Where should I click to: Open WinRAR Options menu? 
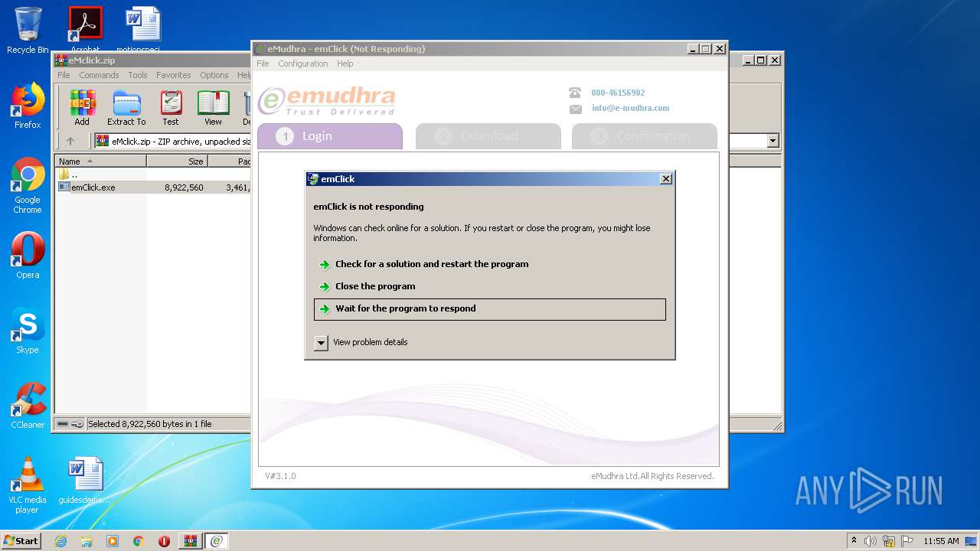[214, 75]
